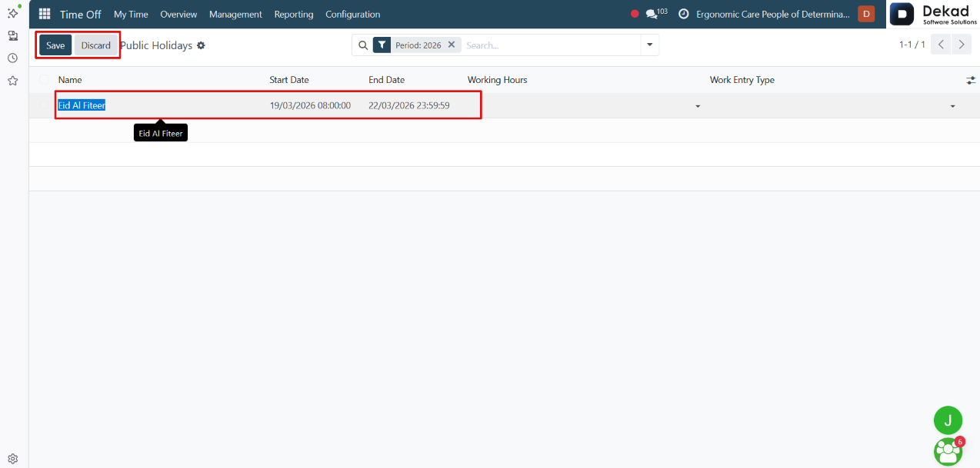Viewport: 980px width, 468px height.
Task: Open the AI sparkle icon in sidebar
Action: [12, 12]
